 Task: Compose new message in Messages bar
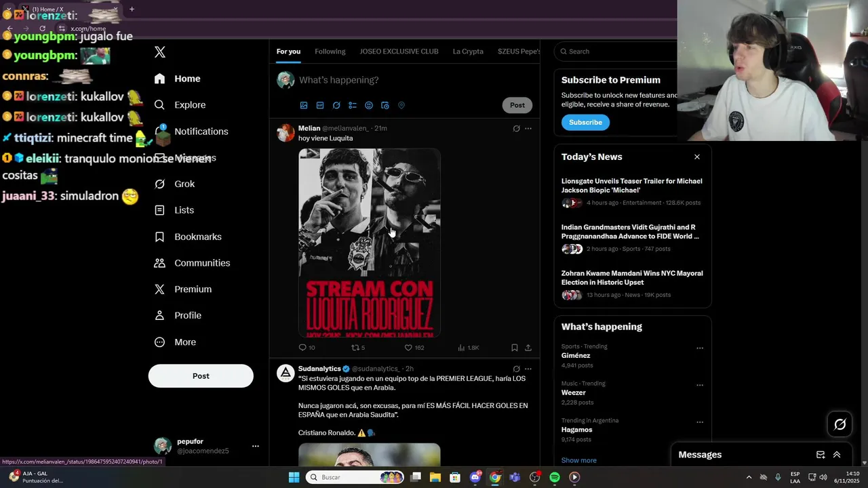coord(821,455)
